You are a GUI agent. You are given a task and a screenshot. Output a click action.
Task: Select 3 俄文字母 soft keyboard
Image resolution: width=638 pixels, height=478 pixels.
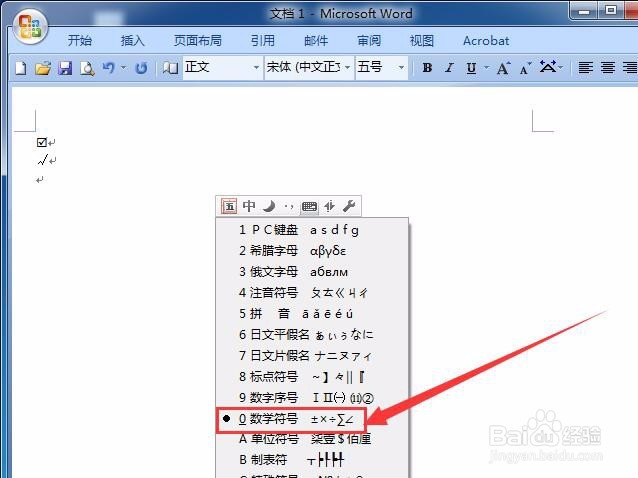point(312,272)
